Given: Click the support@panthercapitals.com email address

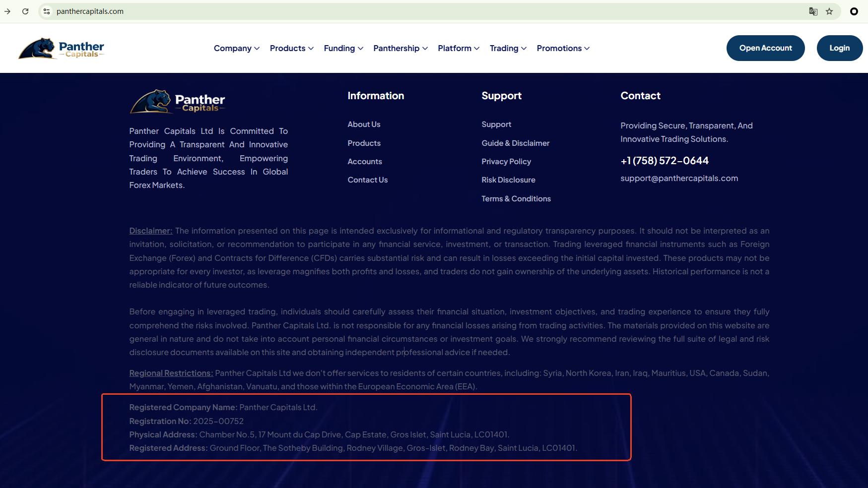Looking at the screenshot, I should click(679, 179).
